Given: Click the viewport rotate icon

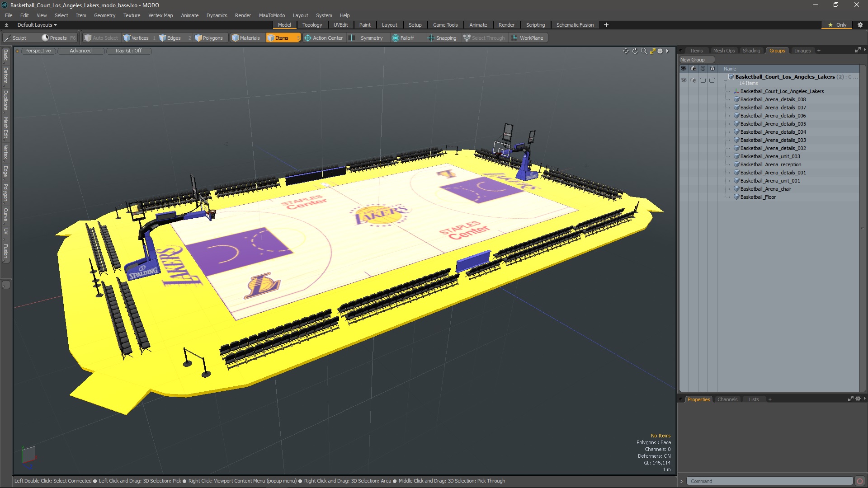Looking at the screenshot, I should [x=635, y=51].
